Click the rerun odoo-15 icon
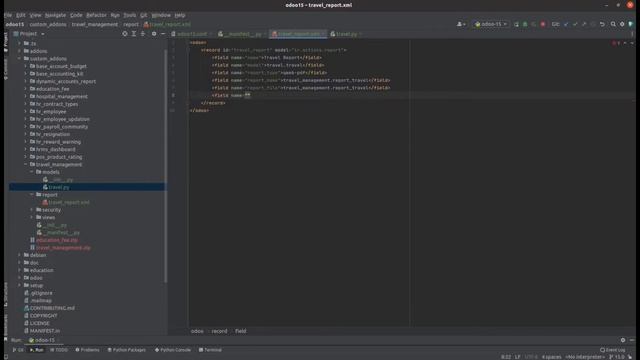 (x=516, y=24)
